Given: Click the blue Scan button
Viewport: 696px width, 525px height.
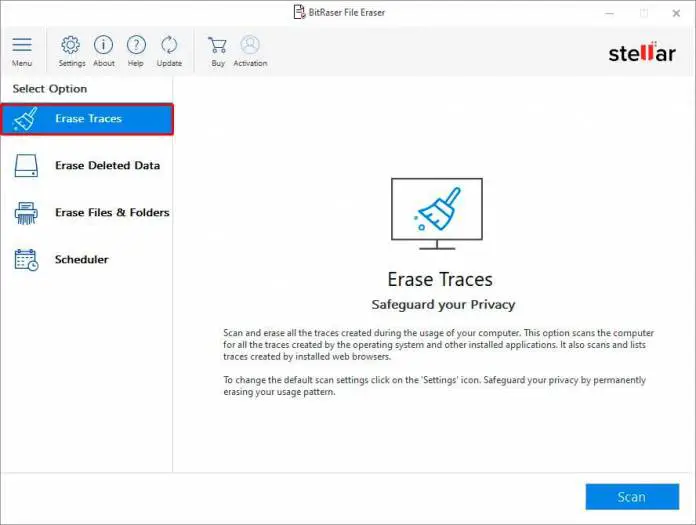Looking at the screenshot, I should (x=632, y=497).
